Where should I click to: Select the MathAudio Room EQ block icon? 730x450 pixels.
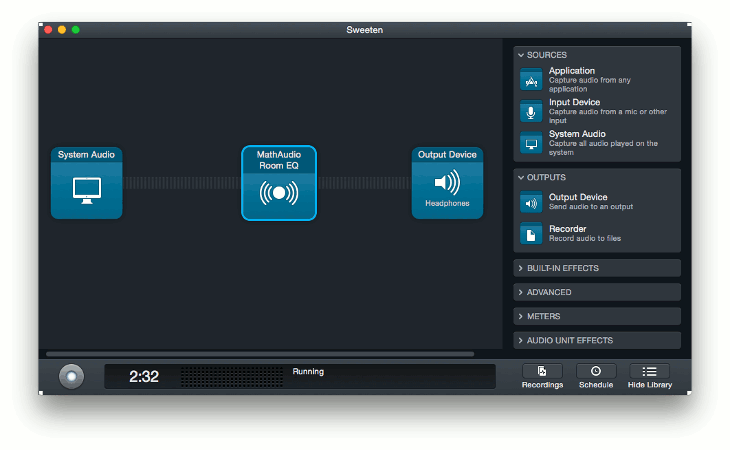point(279,193)
